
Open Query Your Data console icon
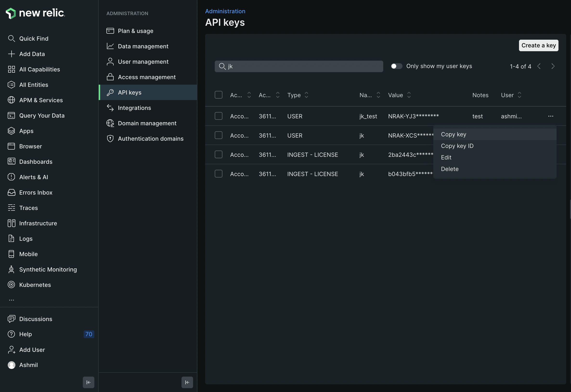11,115
